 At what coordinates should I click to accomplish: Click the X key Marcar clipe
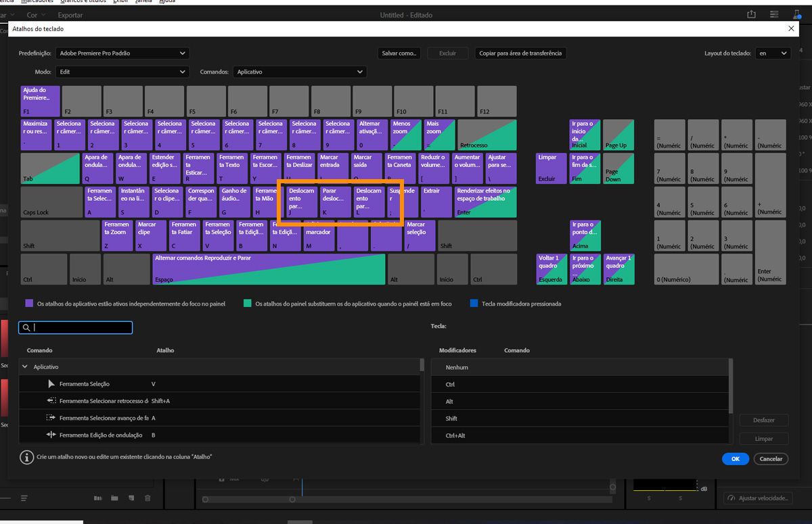coord(151,235)
